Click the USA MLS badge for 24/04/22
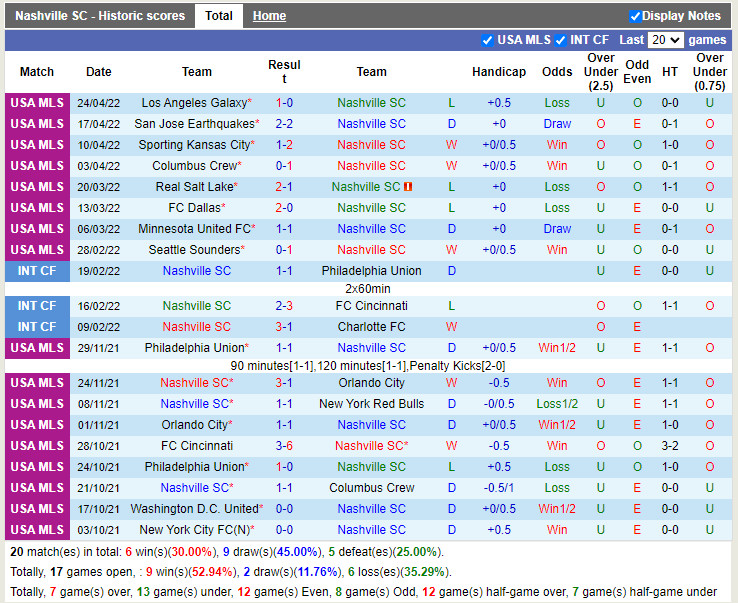Image resolution: width=738 pixels, height=603 pixels. click(37, 103)
